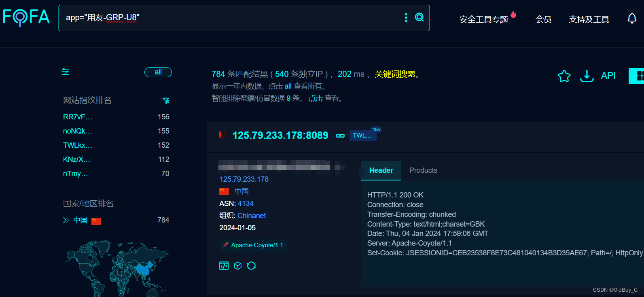
Task: Select fingerprint nTmy… in ranking
Action: 75,174
